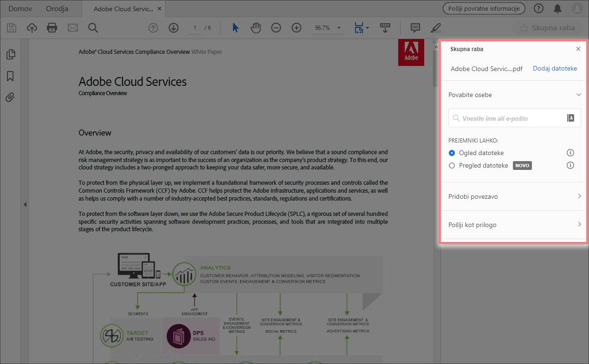
Task: Open the bookmarks panel
Action: [x=11, y=76]
